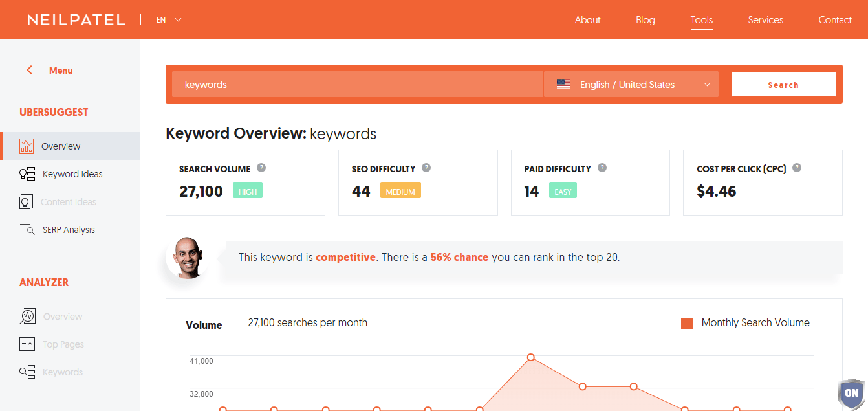Click the Top Pages icon
868x411 pixels.
click(27, 344)
